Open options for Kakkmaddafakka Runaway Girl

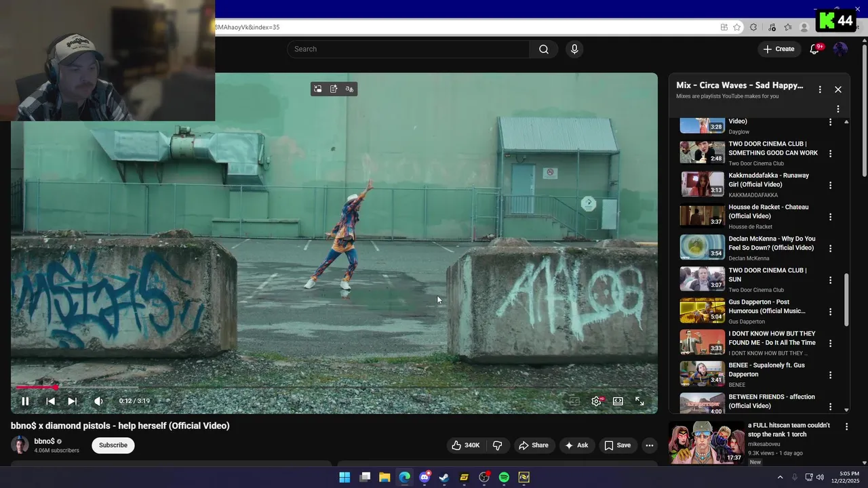pos(830,185)
